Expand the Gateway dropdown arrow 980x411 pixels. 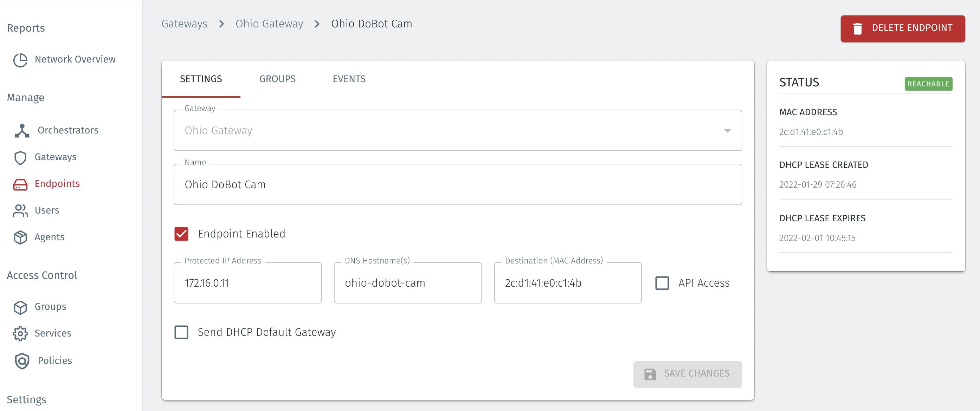[x=727, y=131]
